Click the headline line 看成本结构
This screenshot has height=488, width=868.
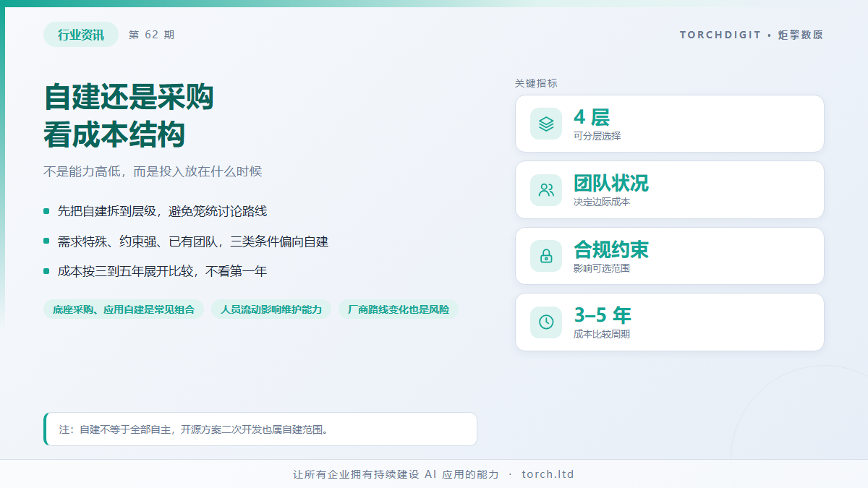(x=114, y=134)
